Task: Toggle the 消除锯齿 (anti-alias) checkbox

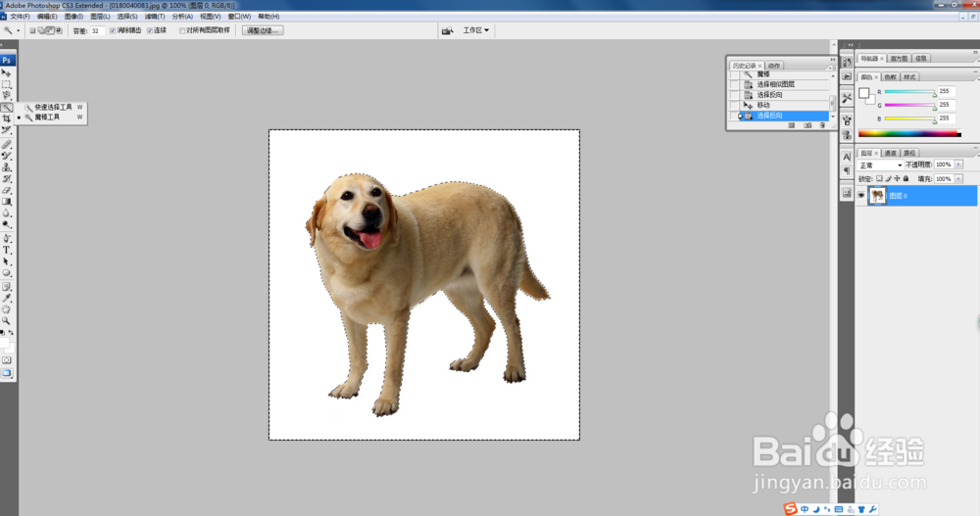Action: coord(113,30)
